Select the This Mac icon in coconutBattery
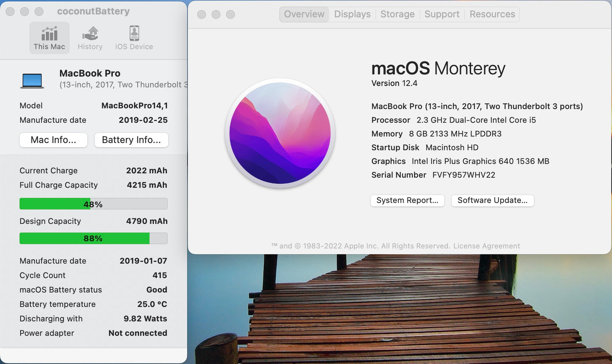612x364 pixels. [x=49, y=38]
